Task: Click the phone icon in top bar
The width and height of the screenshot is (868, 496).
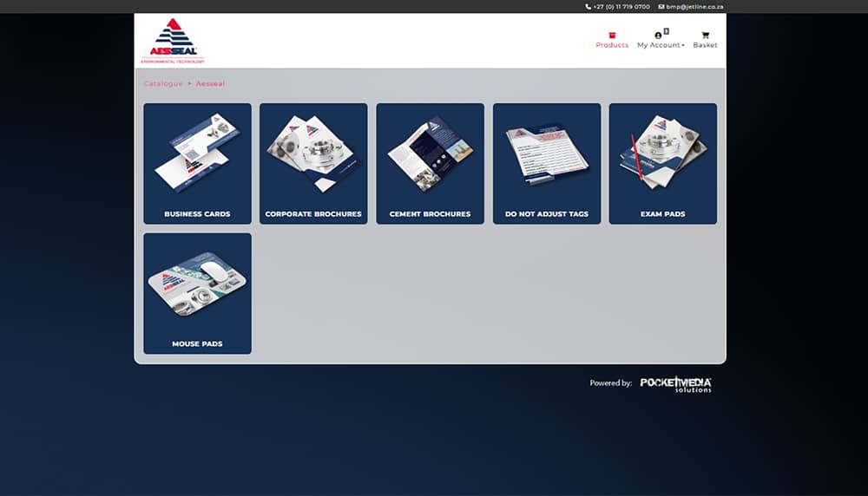Action: click(588, 7)
